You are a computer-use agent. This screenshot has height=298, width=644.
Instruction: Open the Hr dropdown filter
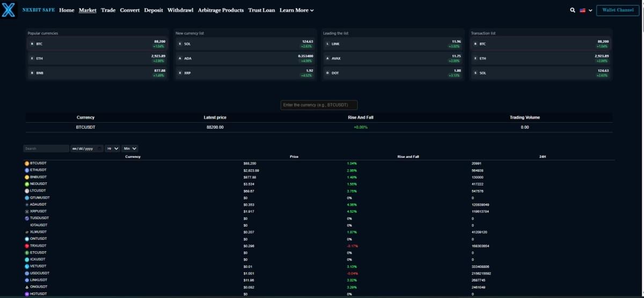coord(113,148)
